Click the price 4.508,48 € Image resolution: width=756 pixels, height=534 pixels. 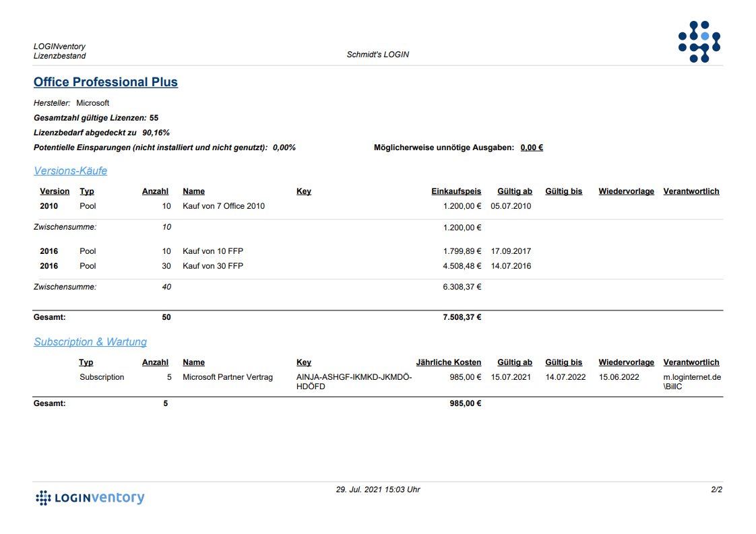tap(462, 266)
